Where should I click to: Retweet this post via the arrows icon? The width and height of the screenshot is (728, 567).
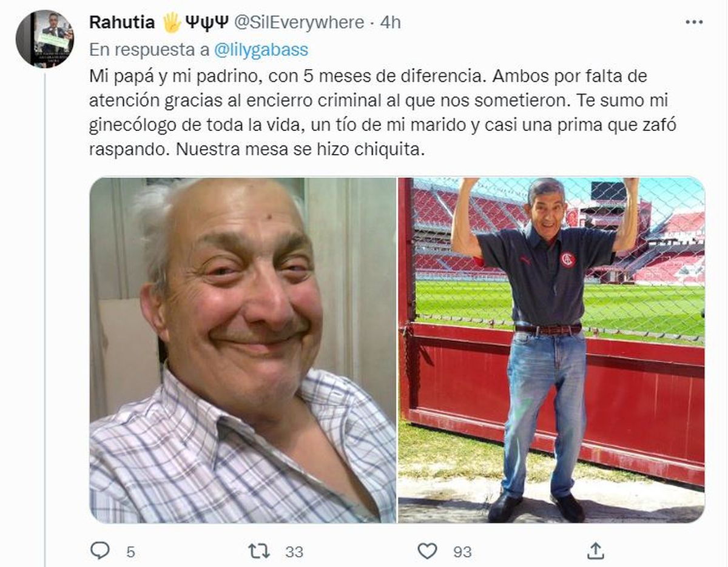pos(259,551)
